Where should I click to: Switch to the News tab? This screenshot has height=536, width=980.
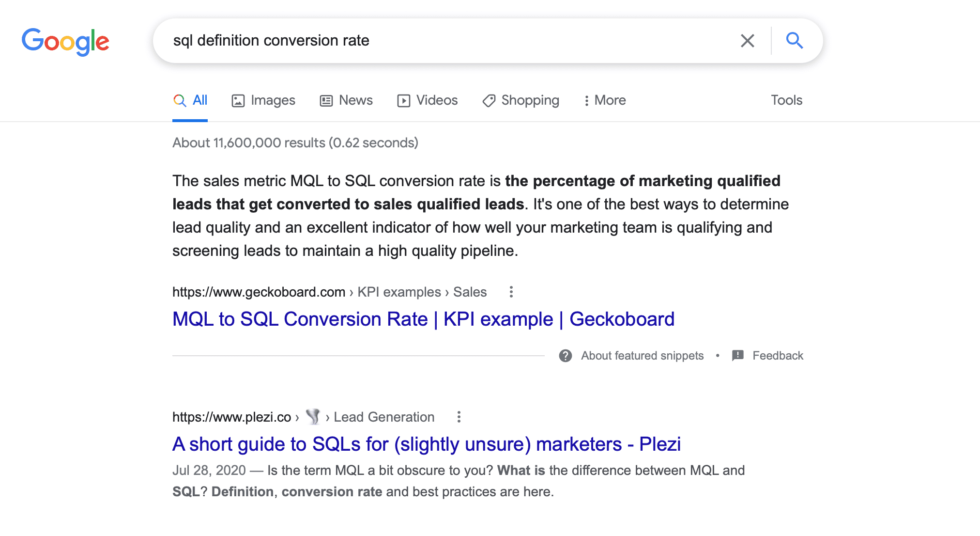click(346, 100)
